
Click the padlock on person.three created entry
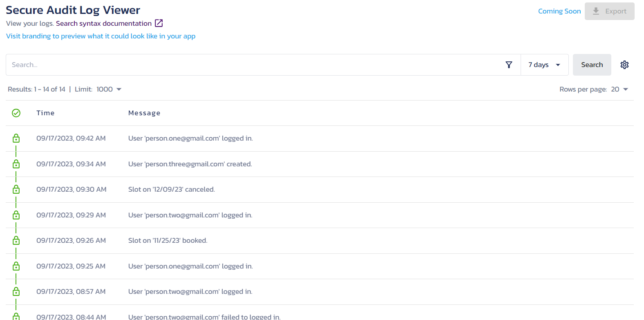pos(16,164)
